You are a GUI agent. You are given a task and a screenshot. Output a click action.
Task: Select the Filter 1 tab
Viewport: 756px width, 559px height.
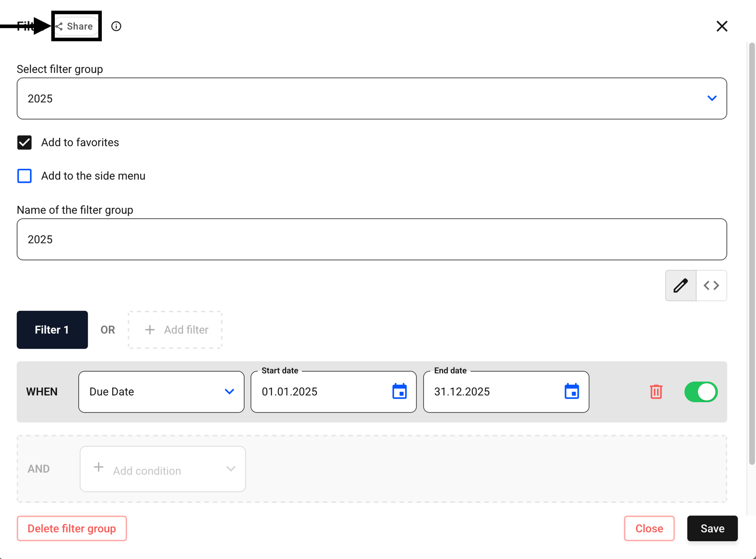[x=52, y=330]
